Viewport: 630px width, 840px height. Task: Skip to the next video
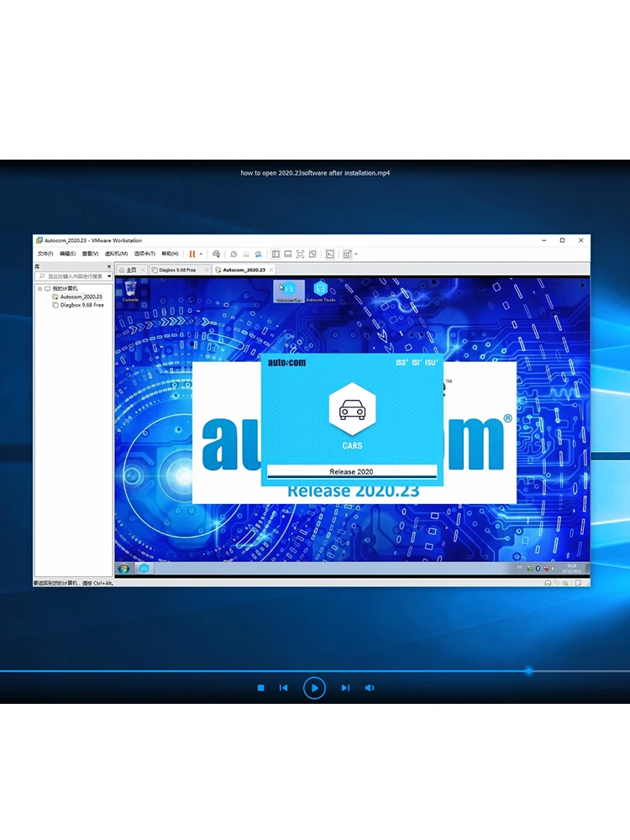[345, 688]
